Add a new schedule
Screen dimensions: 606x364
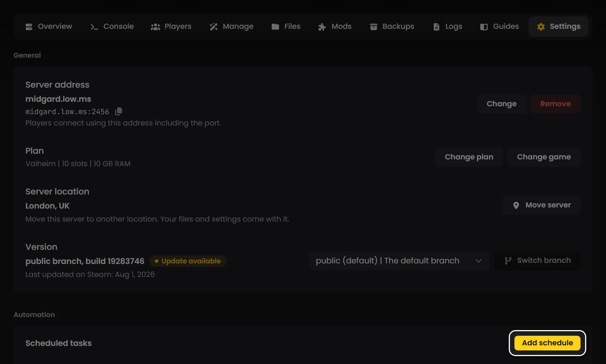[x=547, y=343]
